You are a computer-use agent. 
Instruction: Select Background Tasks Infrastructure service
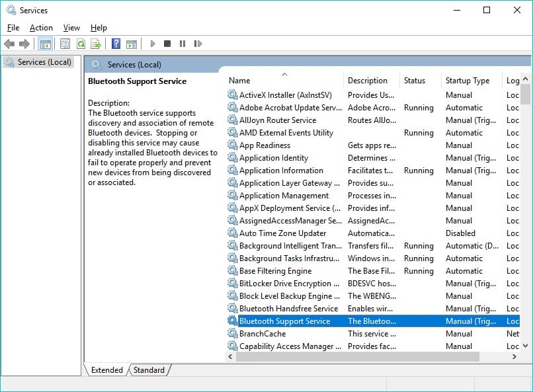[373, 258]
